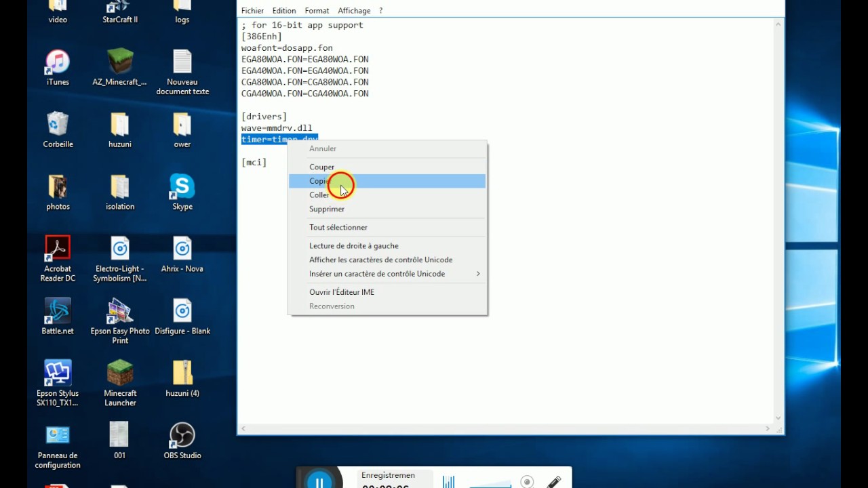Choose Ouvrir l'Éditeur IME entry

pos(387,292)
